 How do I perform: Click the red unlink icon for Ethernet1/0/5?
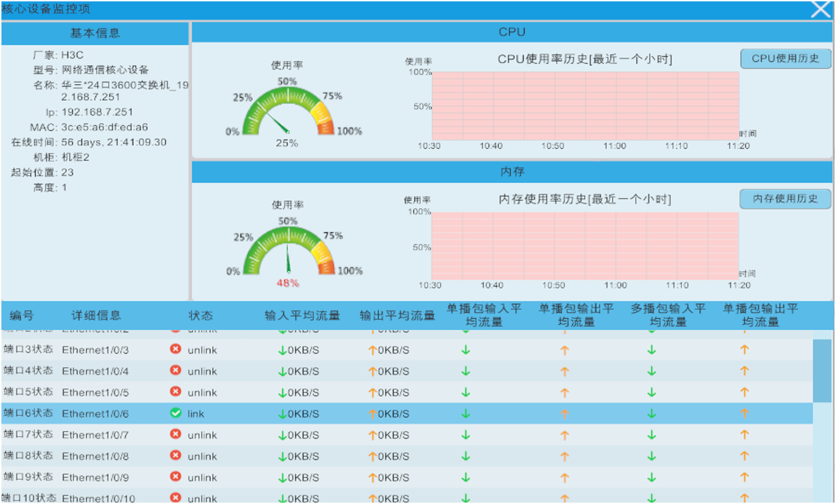175,392
